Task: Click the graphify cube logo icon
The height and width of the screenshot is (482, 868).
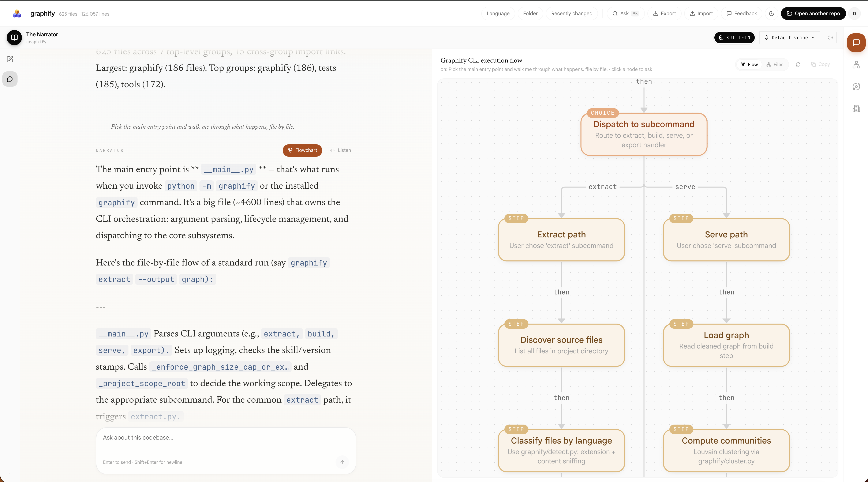Action: pyautogui.click(x=17, y=14)
